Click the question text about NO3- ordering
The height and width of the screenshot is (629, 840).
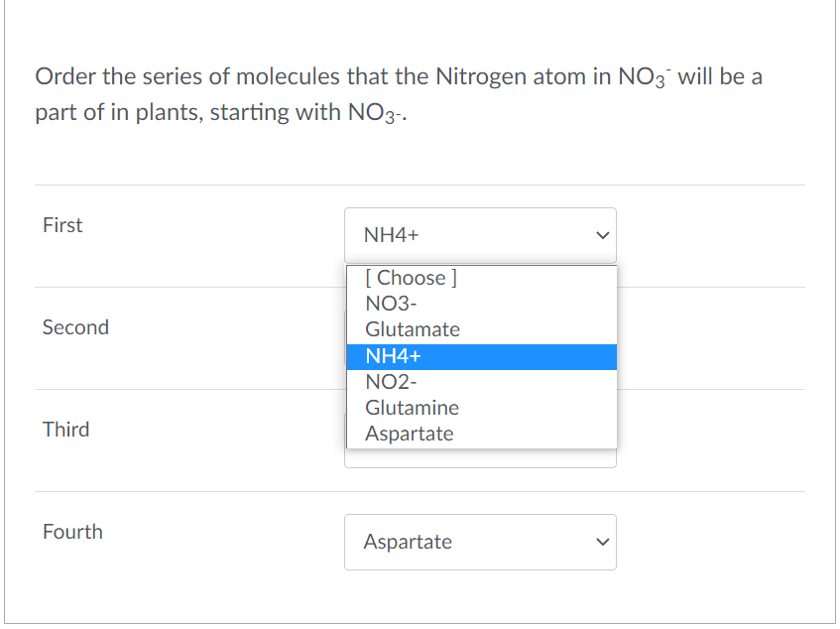point(397,94)
